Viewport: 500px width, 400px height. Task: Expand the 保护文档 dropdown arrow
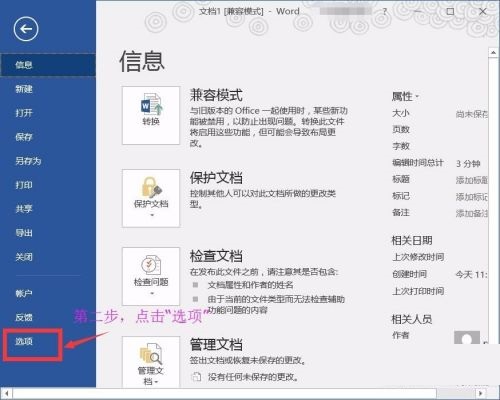pos(152,215)
